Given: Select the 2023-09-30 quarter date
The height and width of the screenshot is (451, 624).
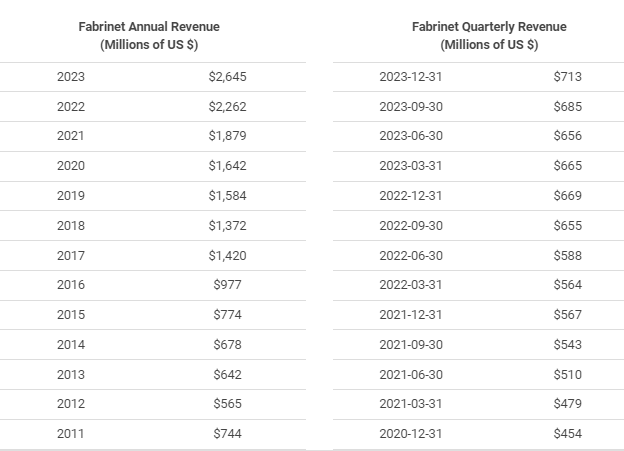Looking at the screenshot, I should tap(411, 107).
